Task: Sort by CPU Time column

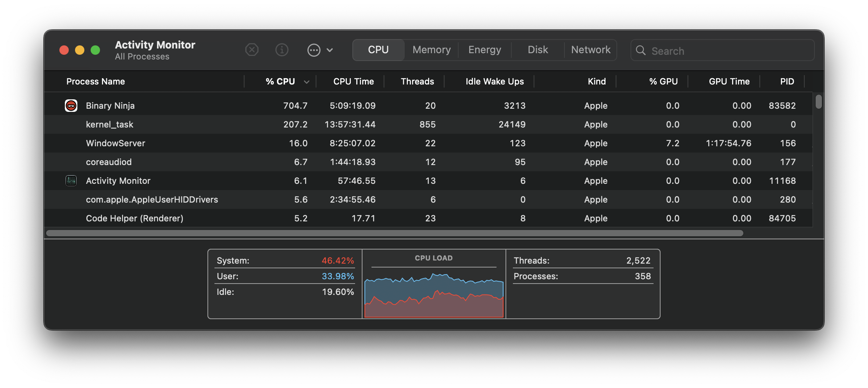Action: click(353, 81)
